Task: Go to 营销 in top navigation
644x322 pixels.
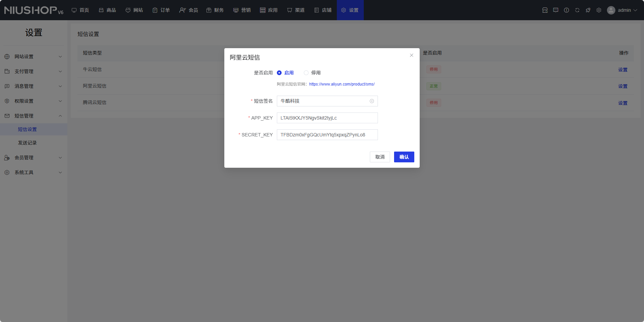Action: 242,10
